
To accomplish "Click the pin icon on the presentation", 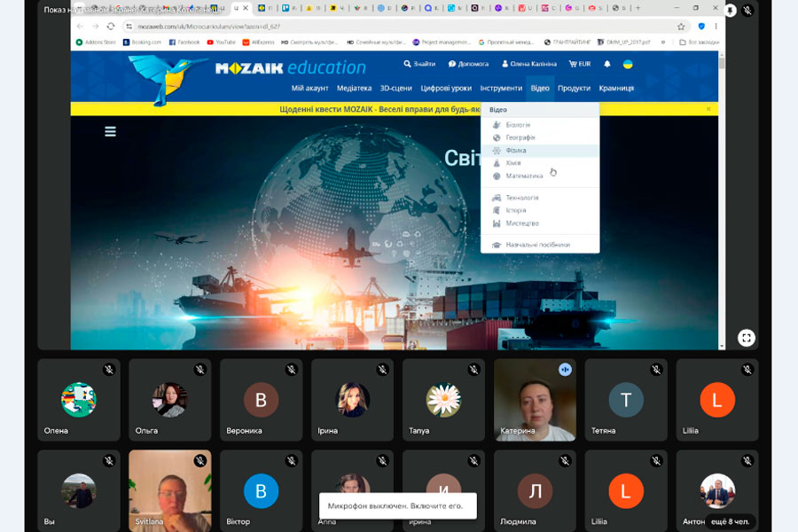I will (730, 10).
